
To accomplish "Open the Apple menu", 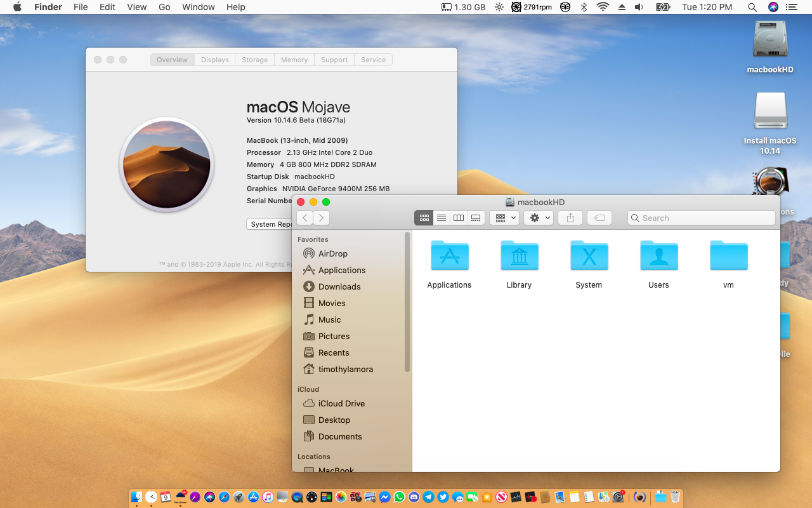I will coord(17,7).
